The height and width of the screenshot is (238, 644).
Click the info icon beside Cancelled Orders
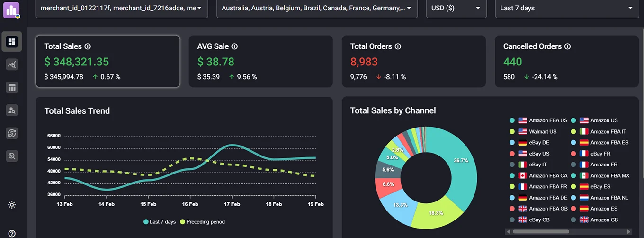[567, 46]
